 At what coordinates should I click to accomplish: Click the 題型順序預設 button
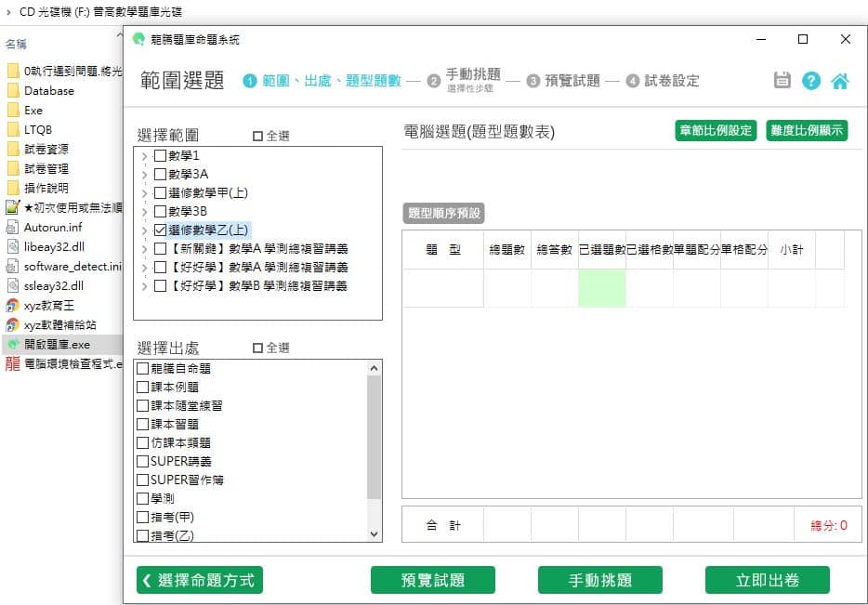point(443,213)
